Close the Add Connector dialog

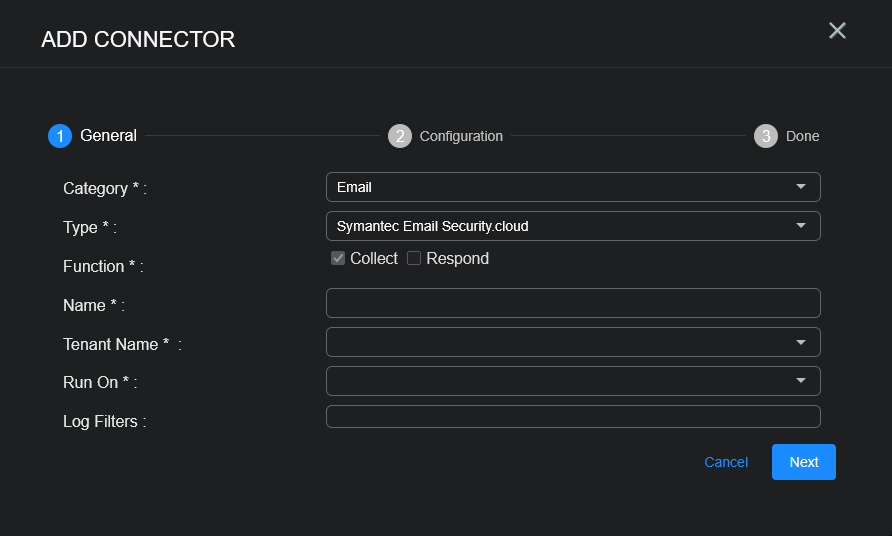(x=837, y=31)
